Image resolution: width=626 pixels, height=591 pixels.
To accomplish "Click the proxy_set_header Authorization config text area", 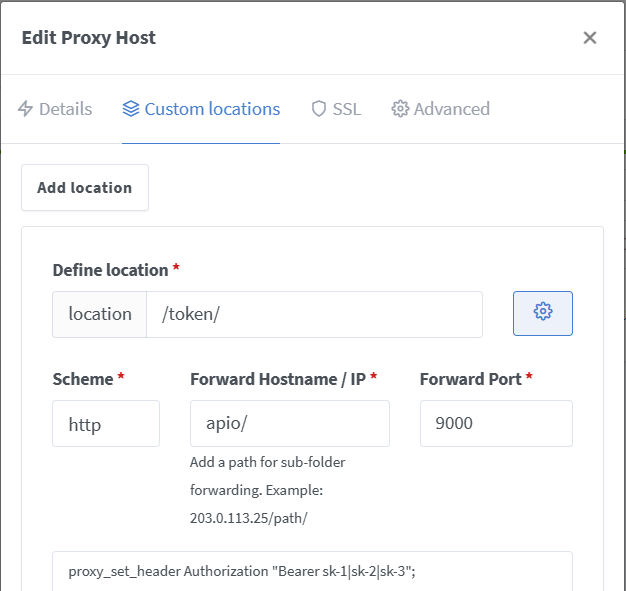I will click(x=312, y=571).
